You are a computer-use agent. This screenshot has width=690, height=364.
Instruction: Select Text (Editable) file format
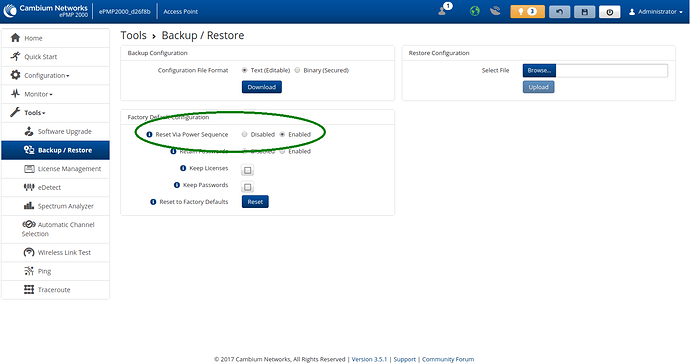point(245,70)
